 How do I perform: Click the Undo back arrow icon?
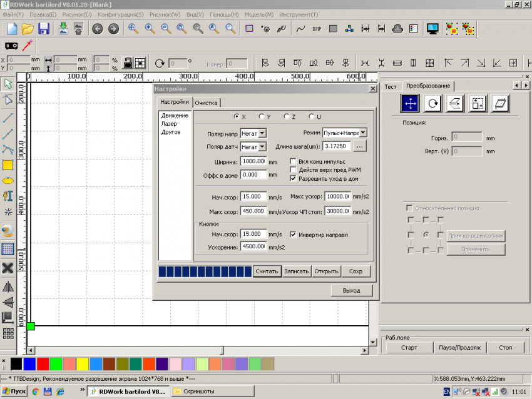(x=97, y=29)
